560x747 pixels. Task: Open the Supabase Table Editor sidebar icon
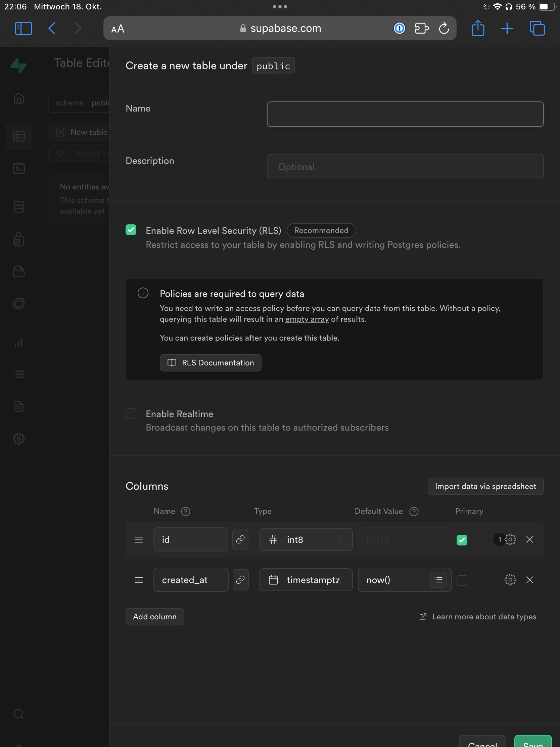(18, 136)
